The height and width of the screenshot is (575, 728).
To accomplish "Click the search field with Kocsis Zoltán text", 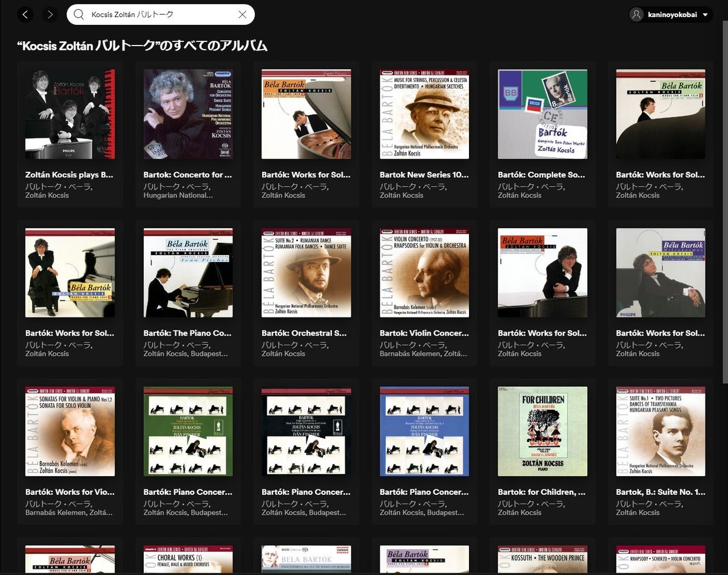I will [161, 15].
